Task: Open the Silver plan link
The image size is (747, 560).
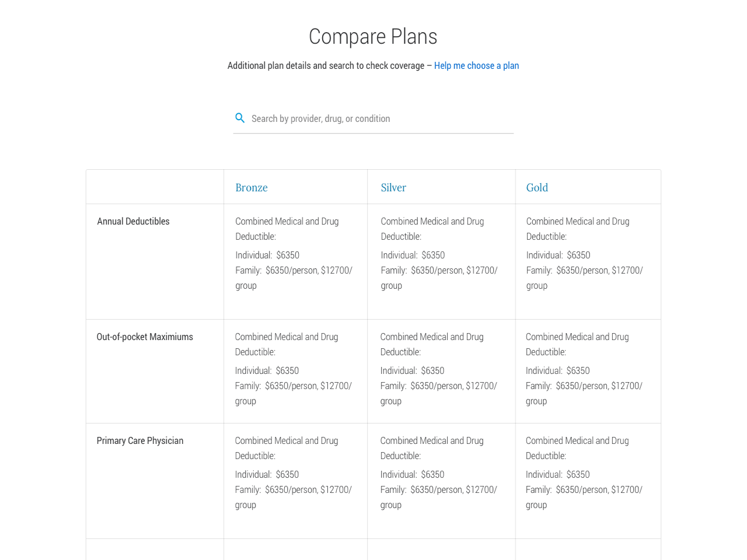Action: tap(393, 188)
